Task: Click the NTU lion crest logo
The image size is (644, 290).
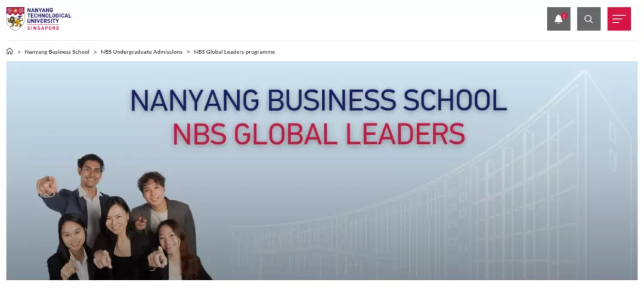Action: coord(15,18)
